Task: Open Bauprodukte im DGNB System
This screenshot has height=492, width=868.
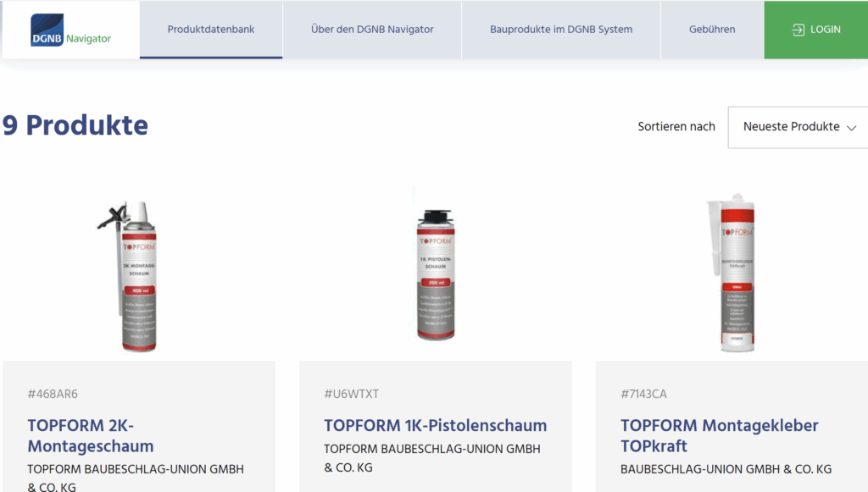Action: (561, 30)
